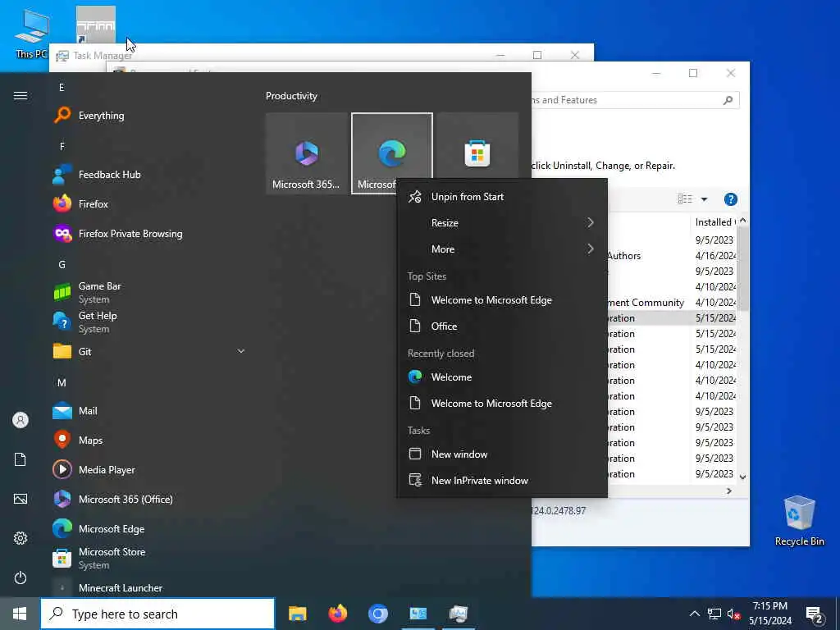
Task: Click the Power button in Start
Action: click(x=21, y=577)
